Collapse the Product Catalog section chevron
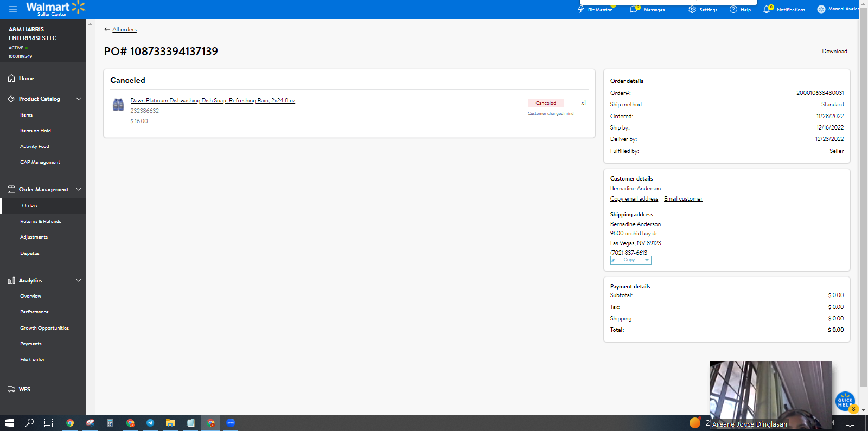868x431 pixels. (x=79, y=99)
